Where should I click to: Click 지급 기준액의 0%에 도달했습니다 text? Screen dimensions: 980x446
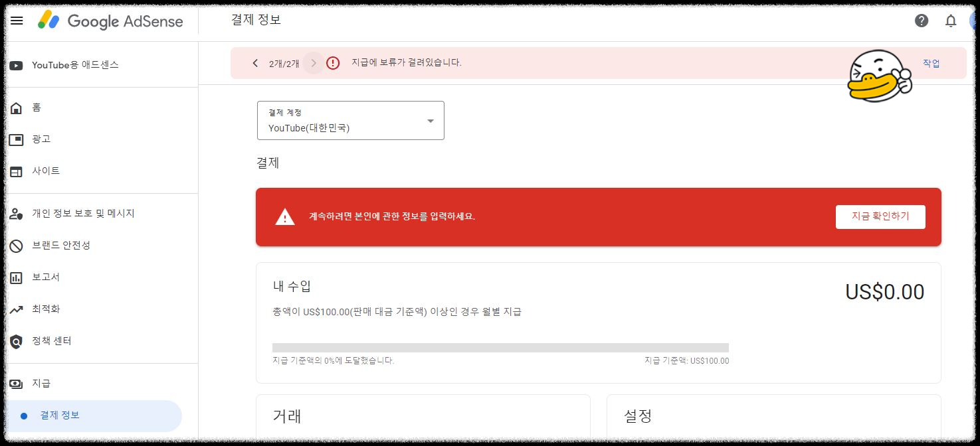[334, 361]
